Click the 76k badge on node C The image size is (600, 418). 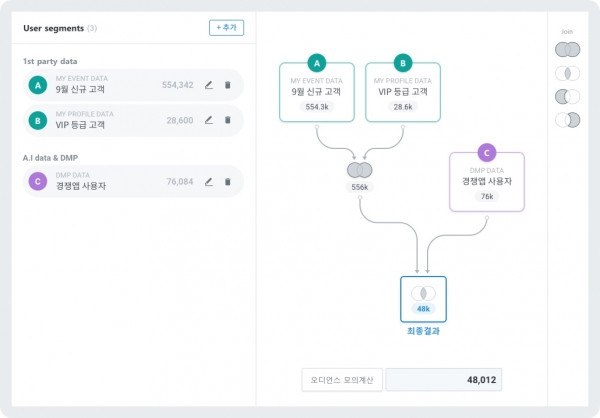(x=487, y=196)
